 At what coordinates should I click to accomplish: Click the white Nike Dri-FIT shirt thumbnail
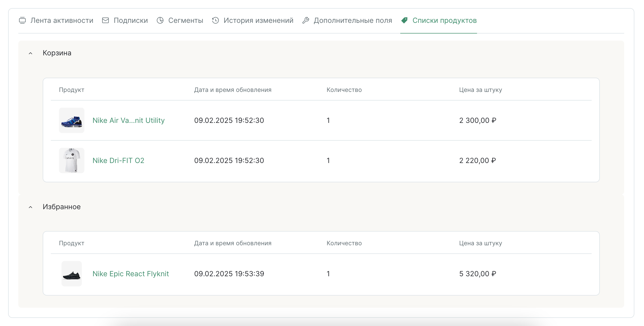(x=72, y=160)
